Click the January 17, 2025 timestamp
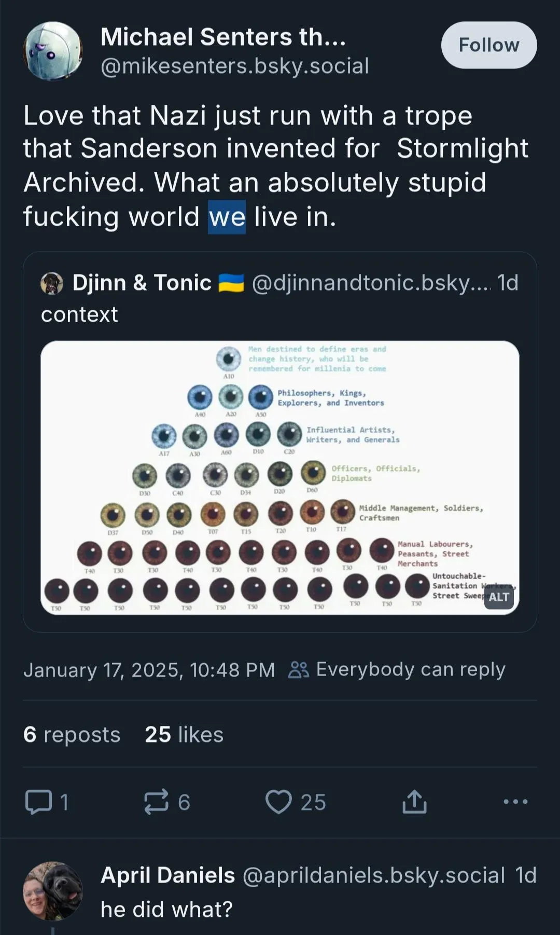 click(x=149, y=670)
